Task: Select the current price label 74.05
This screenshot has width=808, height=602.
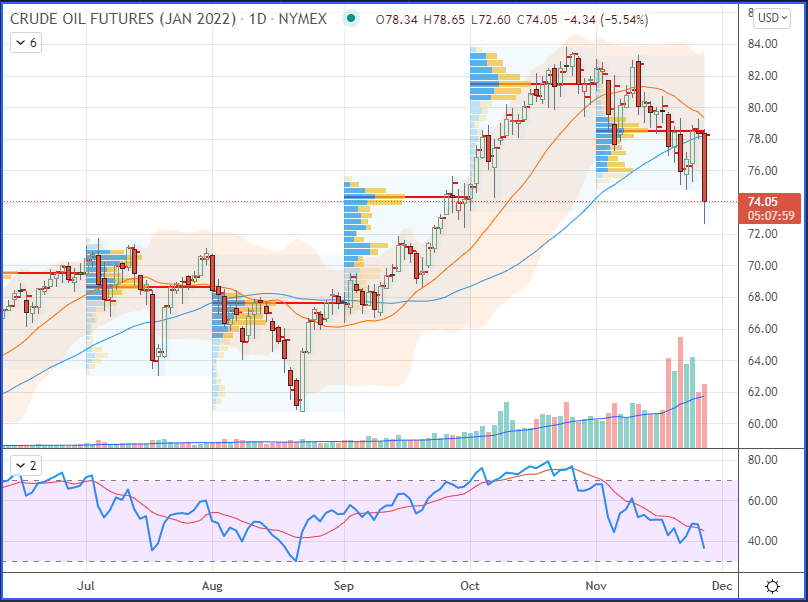Action: 763,202
